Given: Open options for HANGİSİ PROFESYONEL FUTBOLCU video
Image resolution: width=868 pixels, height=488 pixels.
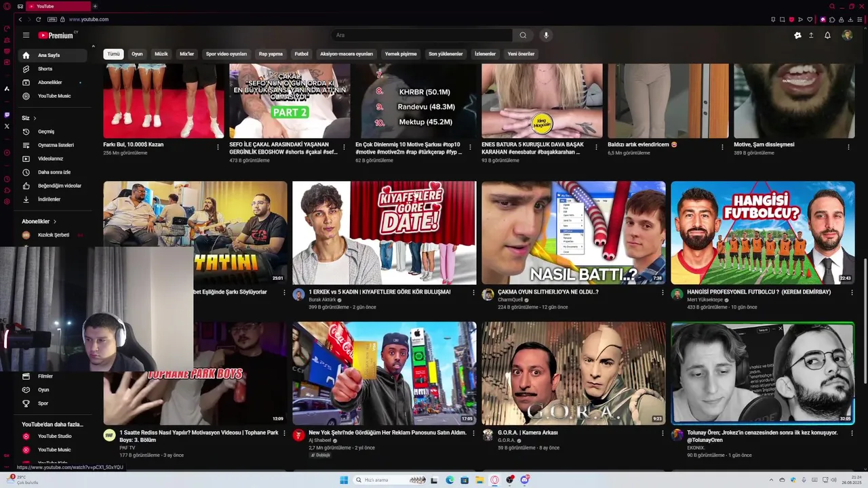Looking at the screenshot, I should (x=852, y=292).
